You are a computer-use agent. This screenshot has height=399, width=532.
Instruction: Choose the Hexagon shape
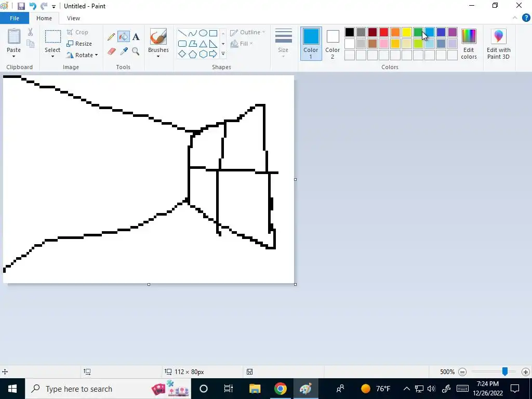pos(203,54)
